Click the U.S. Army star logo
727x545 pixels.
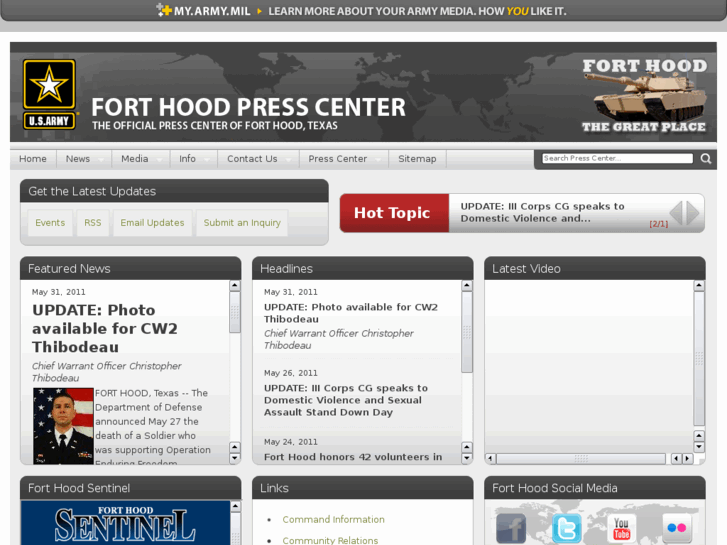49,94
